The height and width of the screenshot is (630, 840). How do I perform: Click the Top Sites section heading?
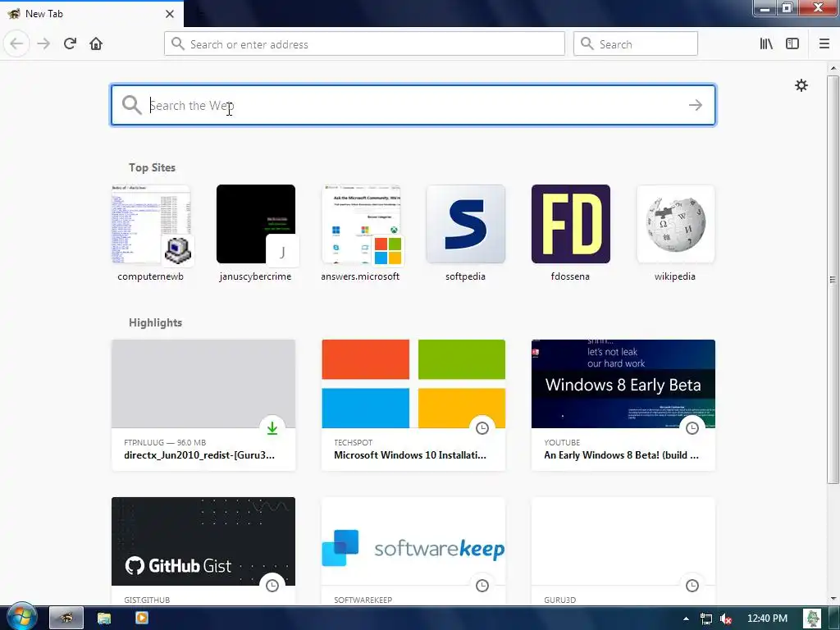[152, 167]
